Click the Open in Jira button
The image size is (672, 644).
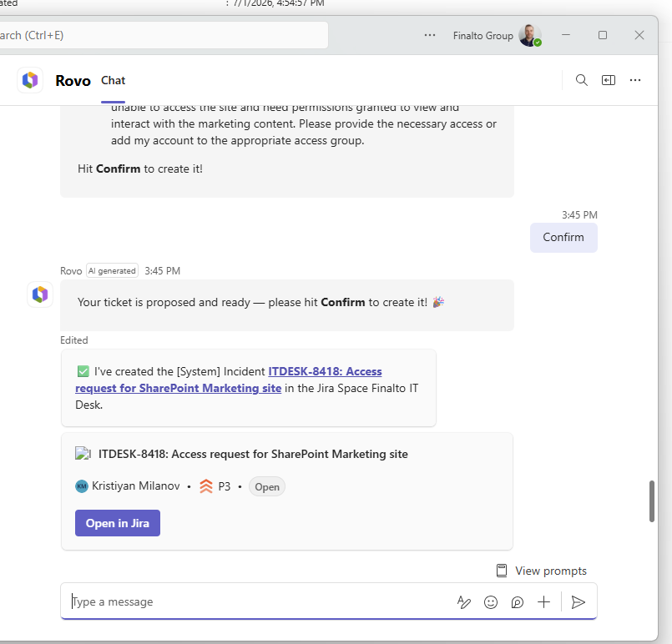pyautogui.click(x=118, y=523)
